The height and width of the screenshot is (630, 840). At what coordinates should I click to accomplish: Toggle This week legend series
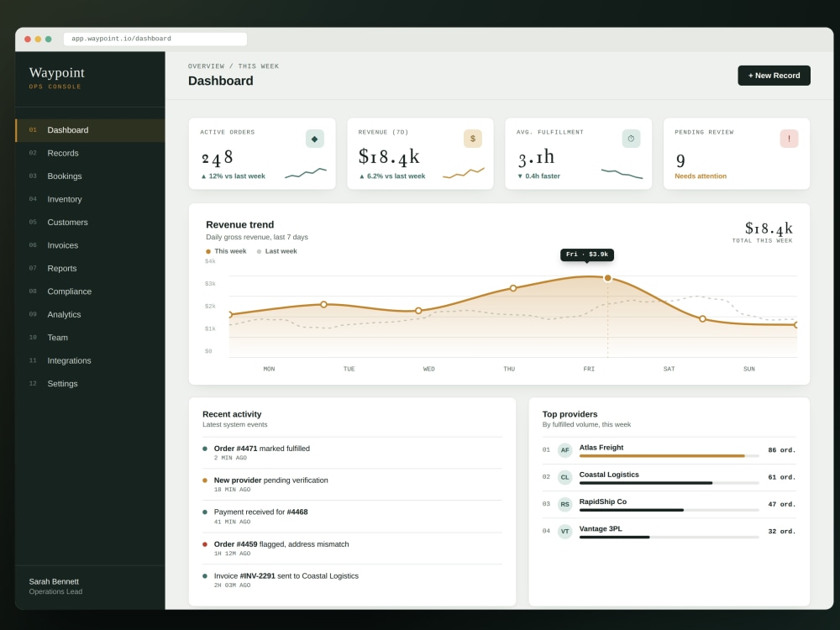point(226,251)
